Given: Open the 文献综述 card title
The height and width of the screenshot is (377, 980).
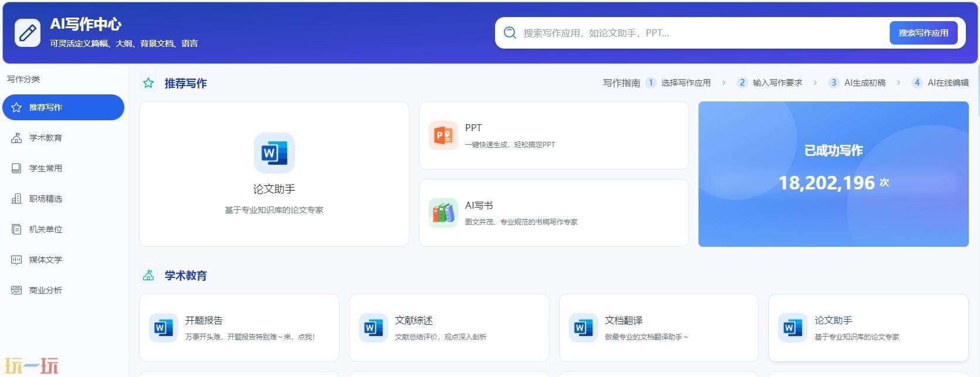Looking at the screenshot, I should 414,320.
